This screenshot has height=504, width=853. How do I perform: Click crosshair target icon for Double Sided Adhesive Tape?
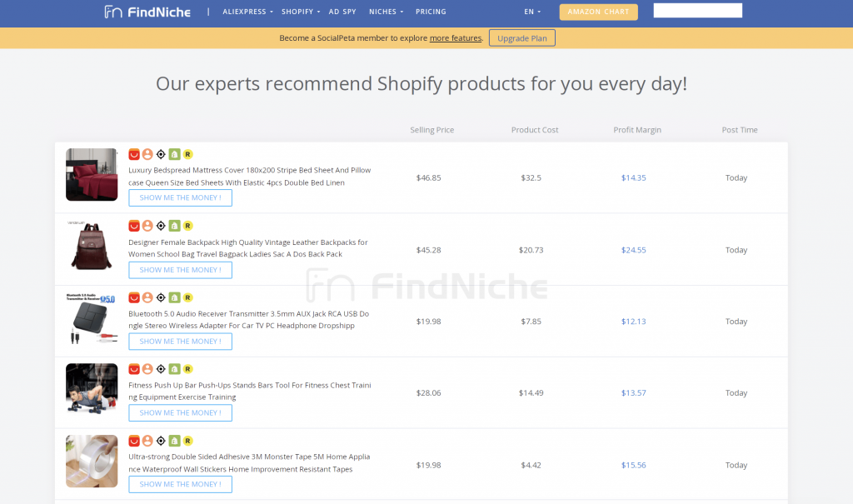click(x=161, y=441)
